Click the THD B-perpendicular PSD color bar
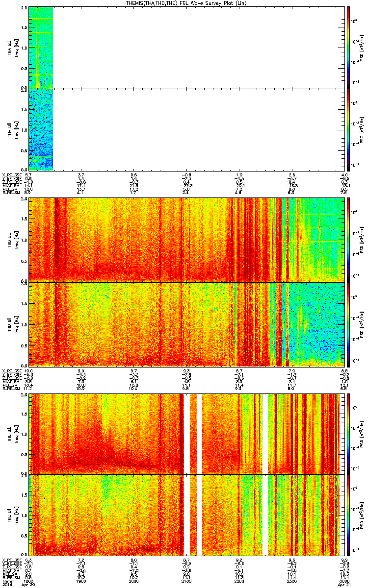The height and width of the screenshot is (588, 368). coord(348,239)
